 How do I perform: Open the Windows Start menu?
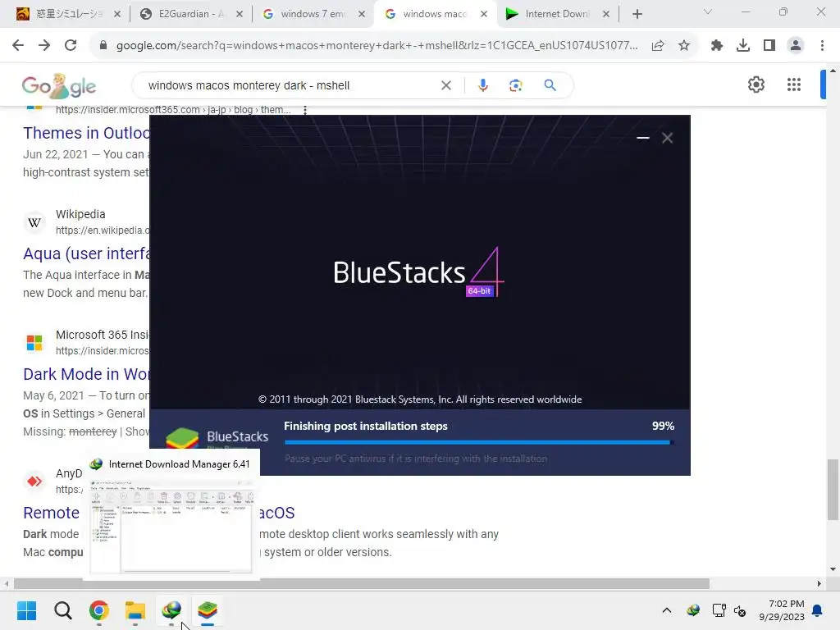26,610
